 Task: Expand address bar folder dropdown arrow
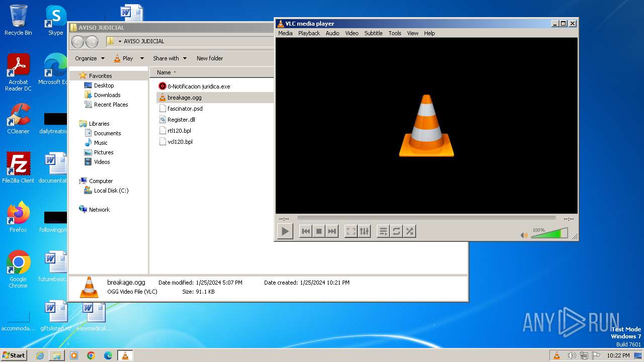tap(120, 41)
